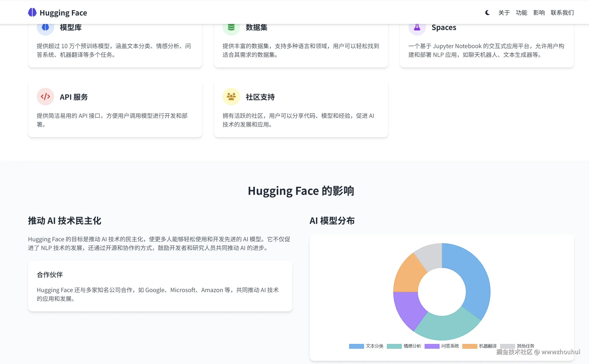Click the Hugging Face brand name
The width and height of the screenshot is (589, 364).
click(x=63, y=13)
